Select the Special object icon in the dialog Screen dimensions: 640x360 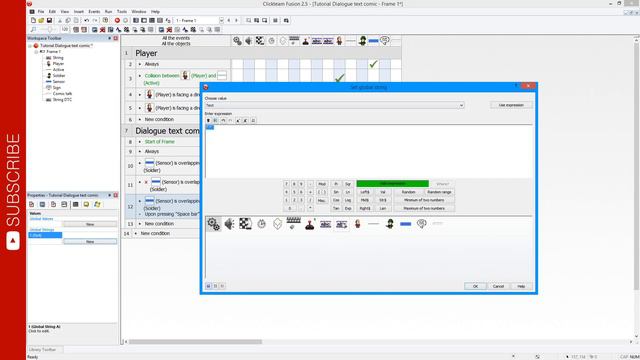pyautogui.click(x=213, y=224)
